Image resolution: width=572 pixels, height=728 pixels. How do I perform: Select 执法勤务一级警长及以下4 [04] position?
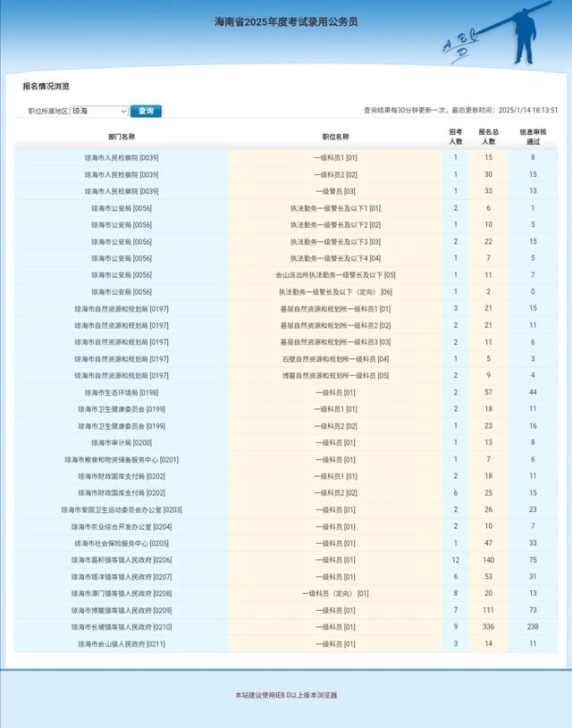(x=335, y=259)
